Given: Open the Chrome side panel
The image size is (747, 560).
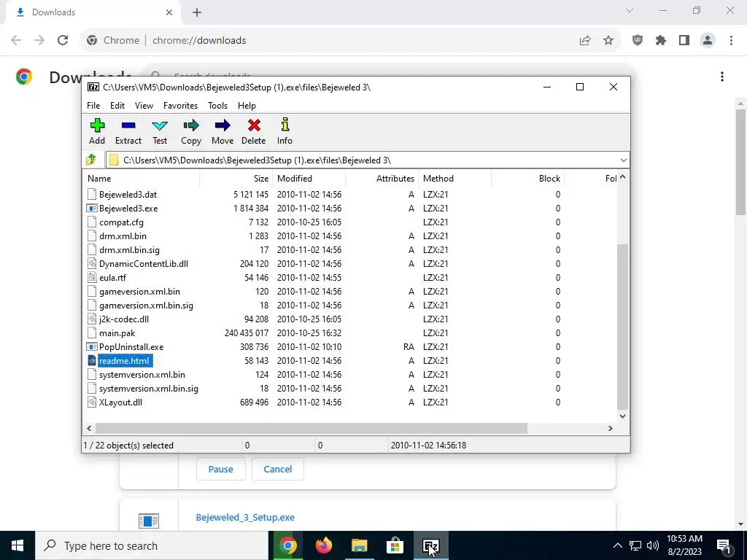Looking at the screenshot, I should 684,41.
